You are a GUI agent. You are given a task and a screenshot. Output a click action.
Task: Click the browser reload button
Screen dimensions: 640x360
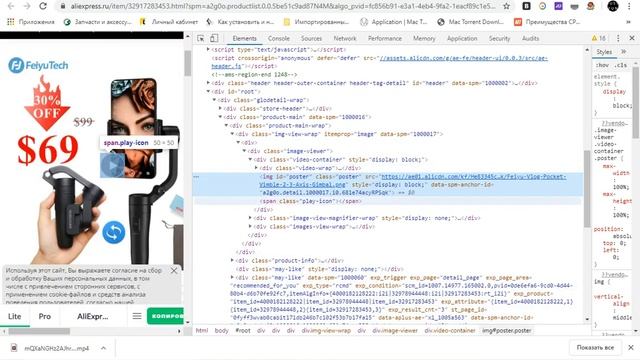coord(43,6)
